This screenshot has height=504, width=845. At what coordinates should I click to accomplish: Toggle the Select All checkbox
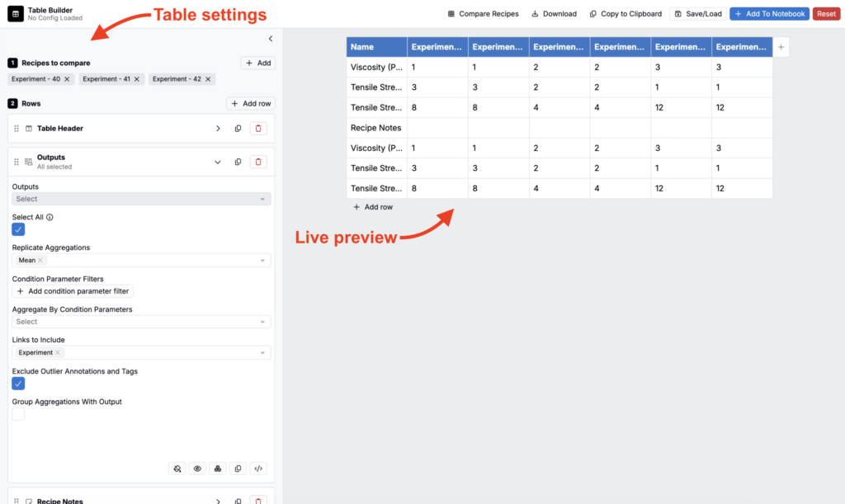(18, 229)
